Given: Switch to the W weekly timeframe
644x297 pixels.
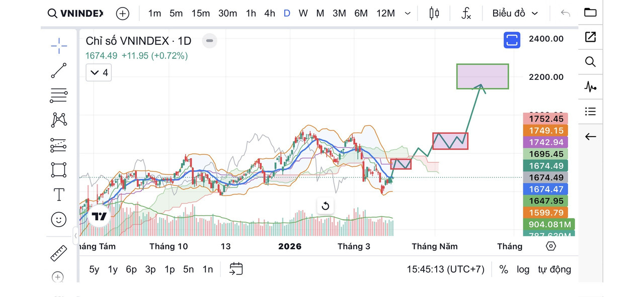Looking at the screenshot, I should tap(303, 13).
